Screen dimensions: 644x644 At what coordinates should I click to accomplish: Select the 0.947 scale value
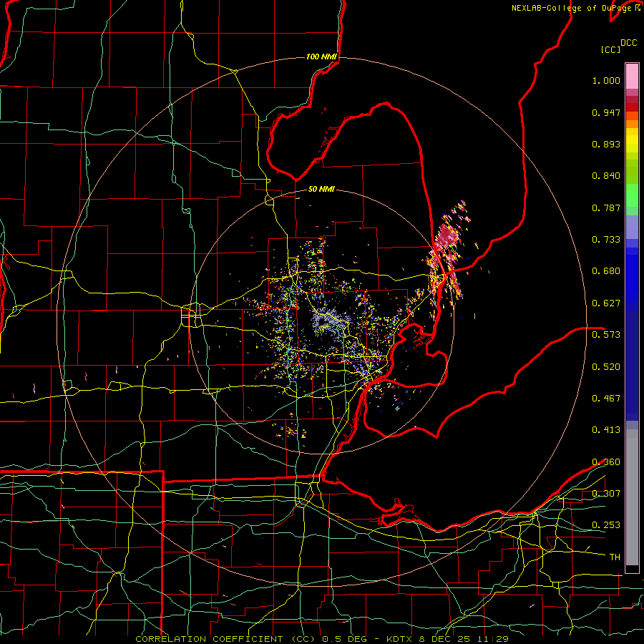coord(606,112)
